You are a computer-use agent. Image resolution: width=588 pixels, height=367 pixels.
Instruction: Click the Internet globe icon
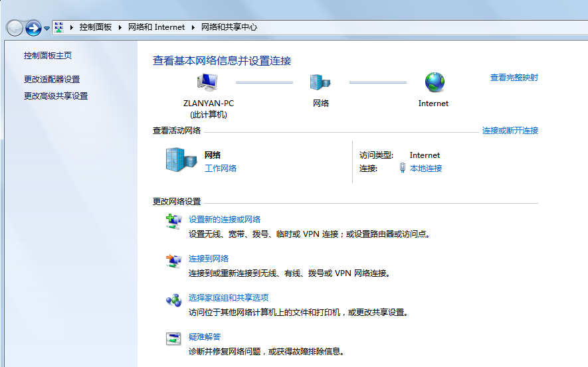point(434,82)
